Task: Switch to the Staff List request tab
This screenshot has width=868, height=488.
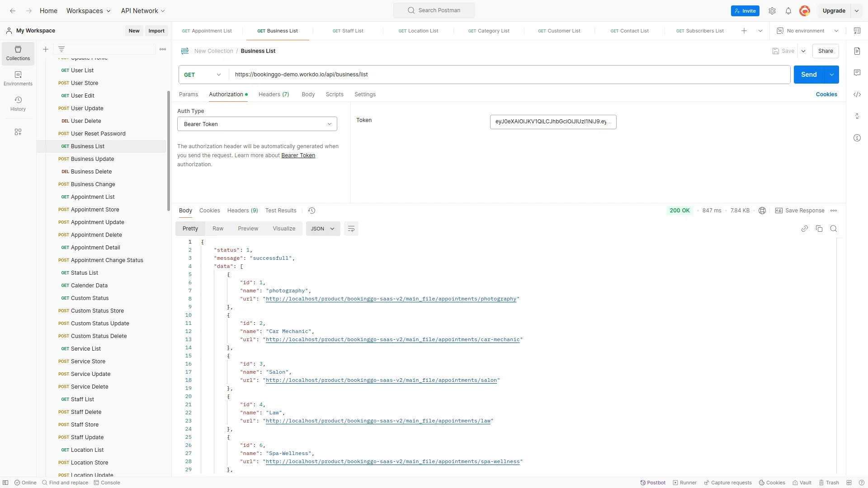Action: 348,31
